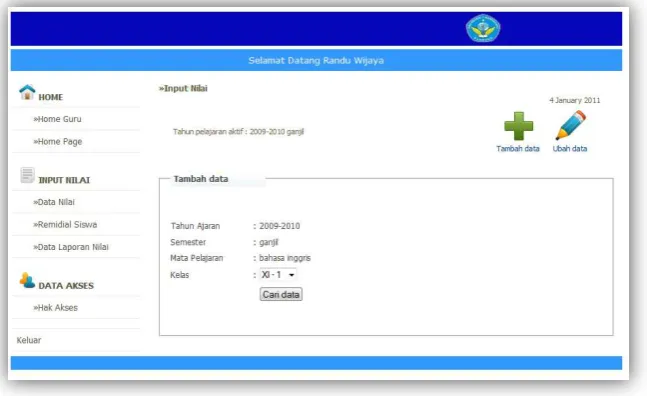The height and width of the screenshot is (396, 647).
Task: Click the Keluar logout link
Action: 29,340
